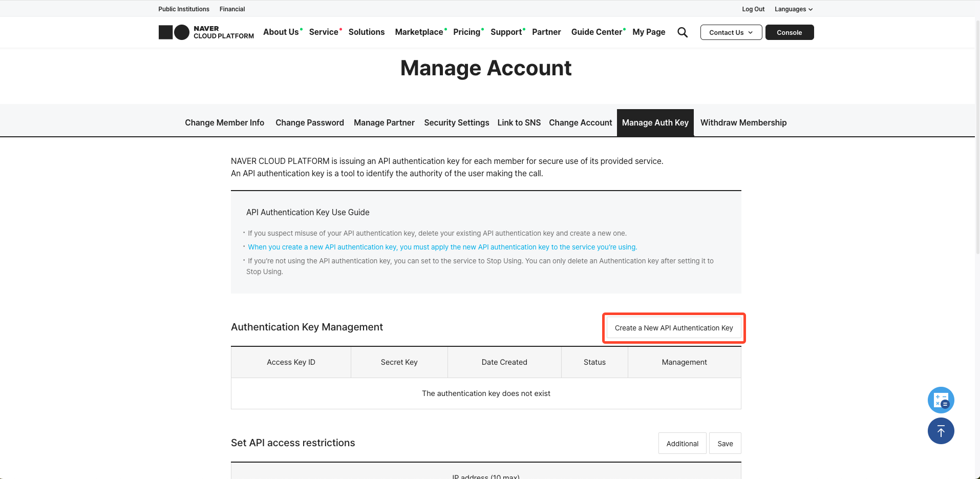
Task: Click Create a New API Authentication Key
Action: coord(674,328)
